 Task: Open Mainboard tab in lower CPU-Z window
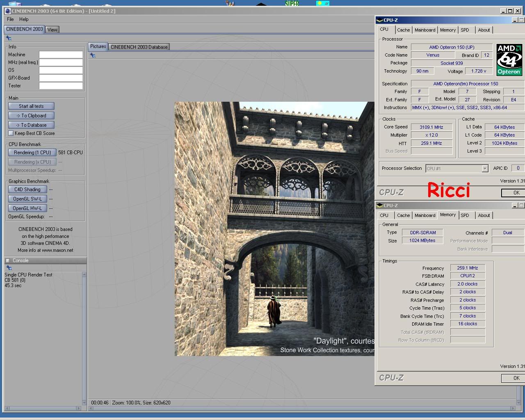(425, 215)
